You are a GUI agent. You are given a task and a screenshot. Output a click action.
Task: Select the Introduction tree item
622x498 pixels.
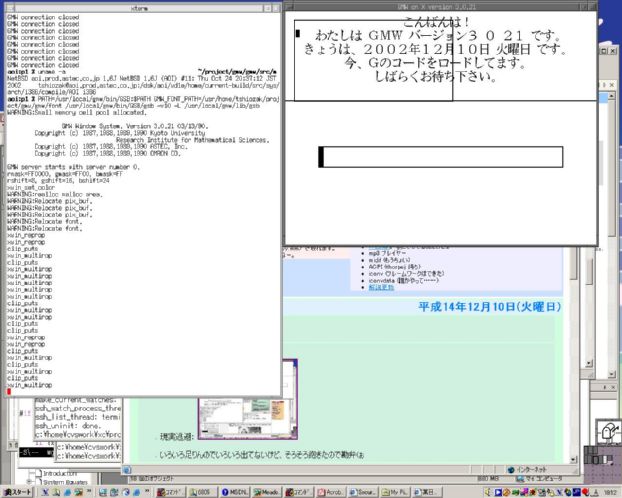(x=60, y=473)
